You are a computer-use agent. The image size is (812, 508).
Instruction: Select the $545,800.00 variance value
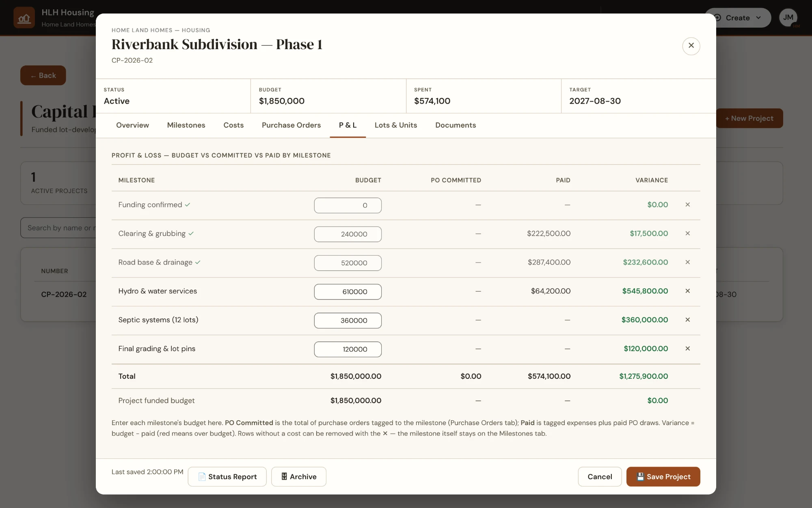tap(645, 291)
